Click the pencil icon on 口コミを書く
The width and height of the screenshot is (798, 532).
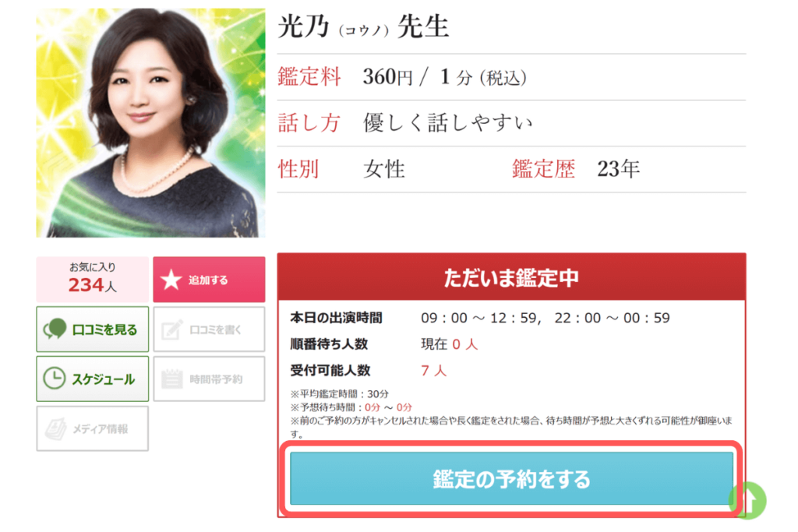[x=172, y=329]
